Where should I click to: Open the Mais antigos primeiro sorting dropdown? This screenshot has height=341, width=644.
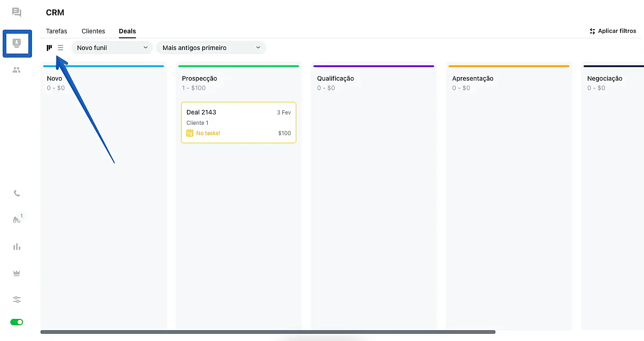click(x=211, y=47)
